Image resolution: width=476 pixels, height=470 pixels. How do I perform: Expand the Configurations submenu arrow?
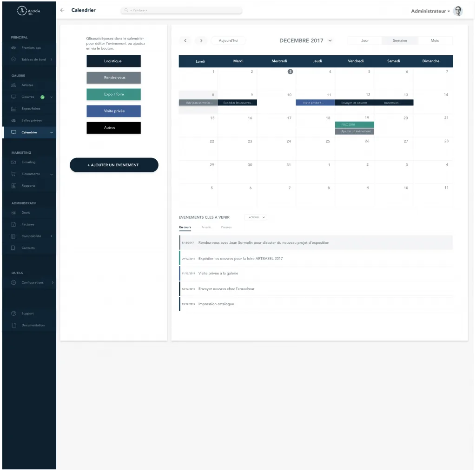click(53, 283)
